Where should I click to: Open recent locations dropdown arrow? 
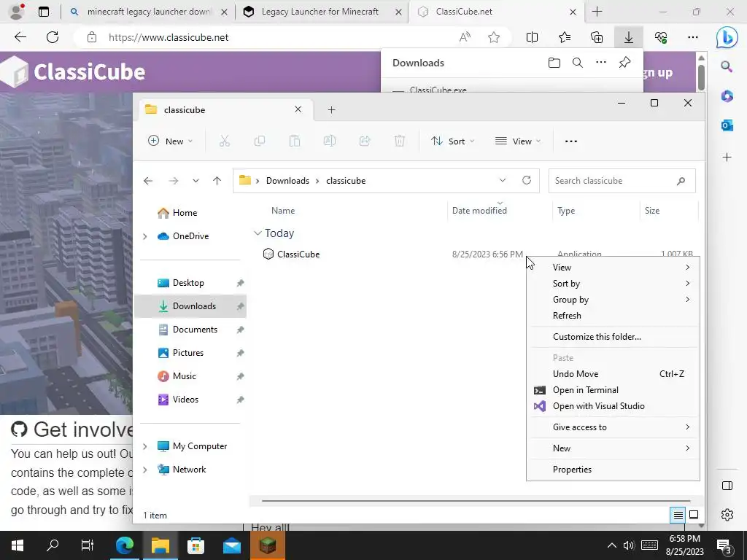click(196, 181)
